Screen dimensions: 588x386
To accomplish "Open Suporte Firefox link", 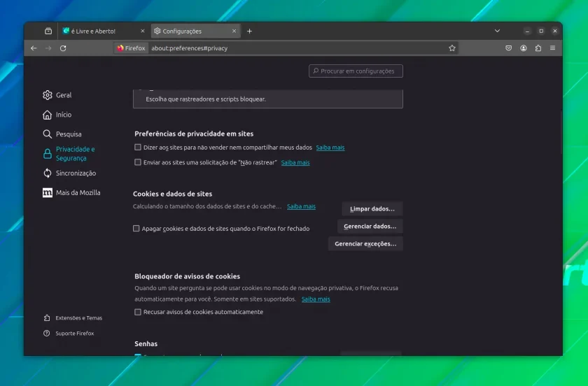I will (69, 333).
